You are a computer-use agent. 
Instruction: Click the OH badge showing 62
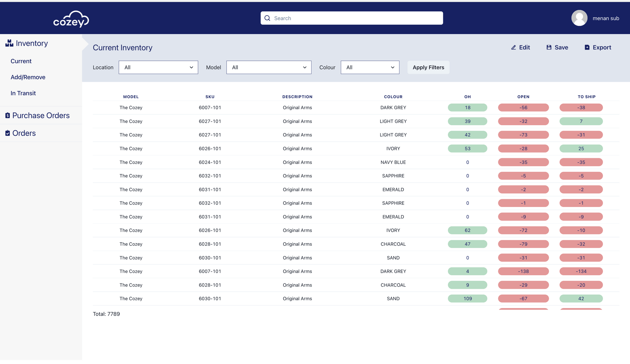(x=467, y=230)
